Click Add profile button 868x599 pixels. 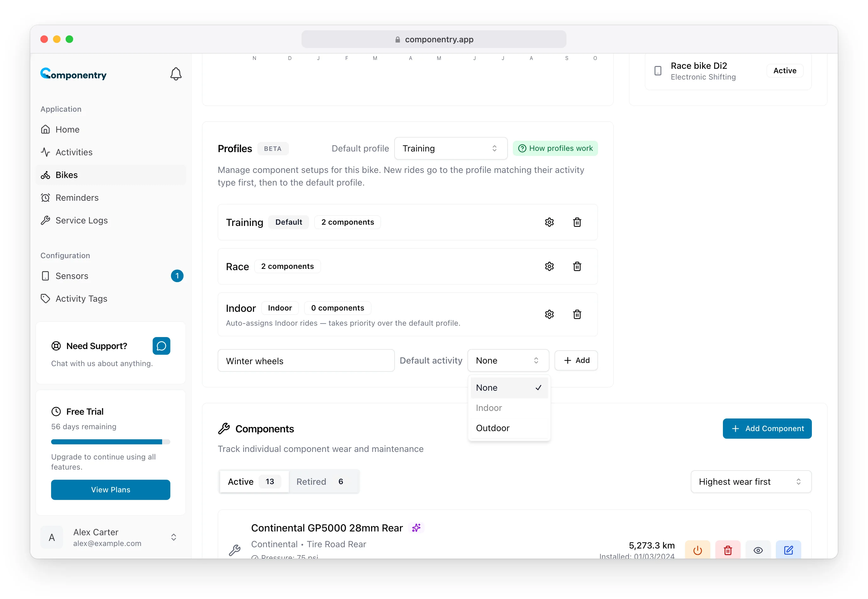[576, 360]
